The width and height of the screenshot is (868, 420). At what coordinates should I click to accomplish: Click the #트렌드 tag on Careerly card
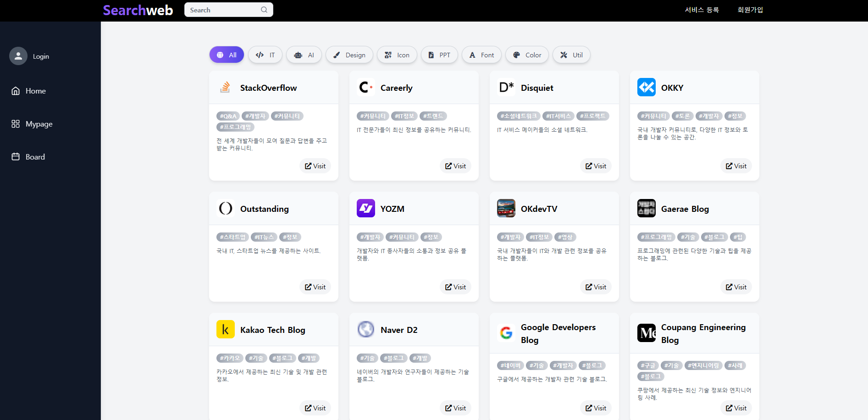433,116
